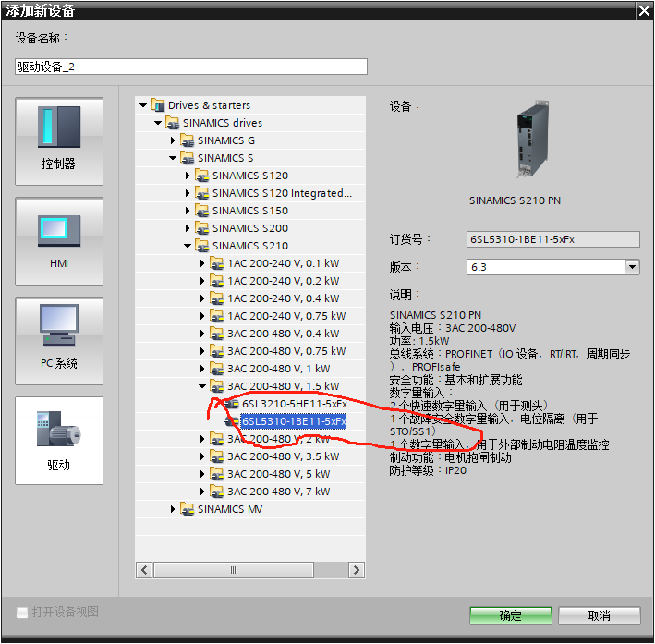Click the SINAMICS S120 Integrated folder icon
The width and height of the screenshot is (655, 644).
202,193
